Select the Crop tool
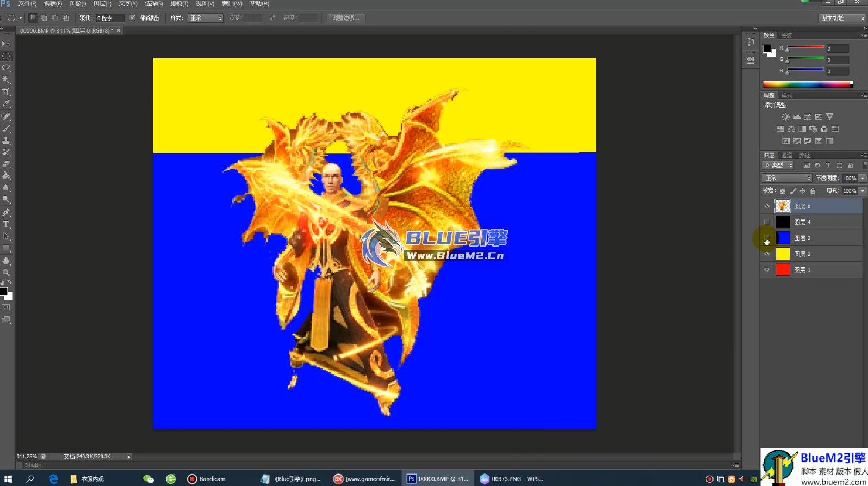Screen dimensions: 868x486 coord(6,91)
